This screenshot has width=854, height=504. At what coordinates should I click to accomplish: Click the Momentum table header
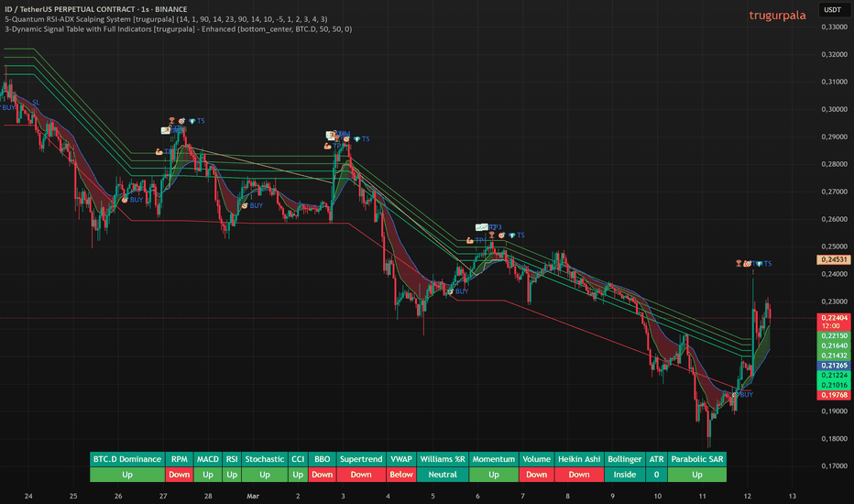coord(494,459)
